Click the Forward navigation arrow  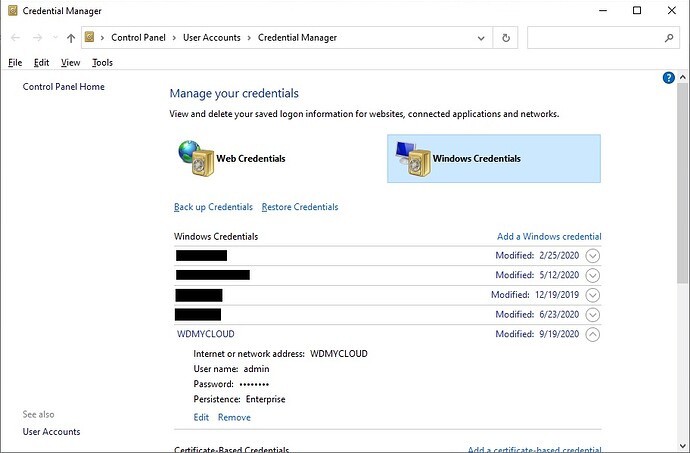tap(37, 38)
